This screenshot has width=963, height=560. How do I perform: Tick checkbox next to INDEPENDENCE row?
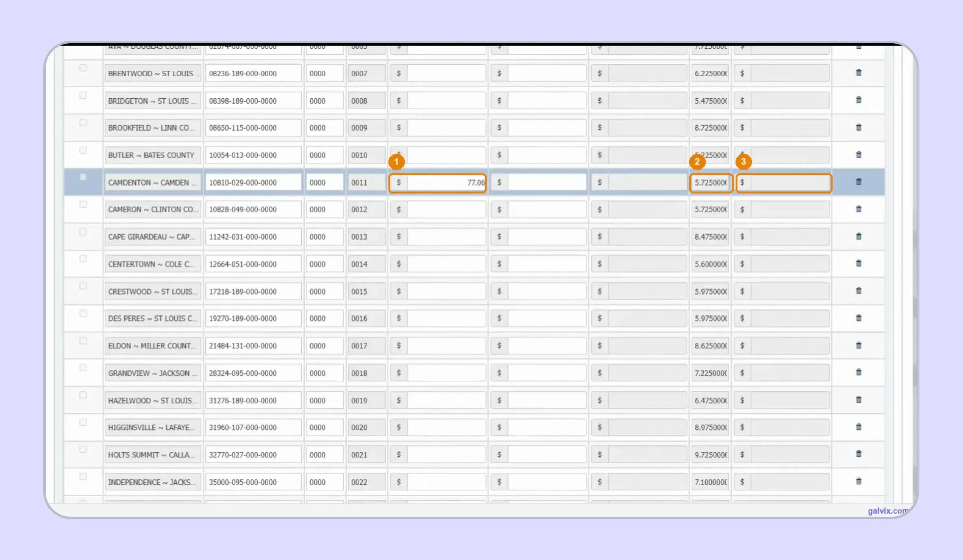[x=83, y=477]
